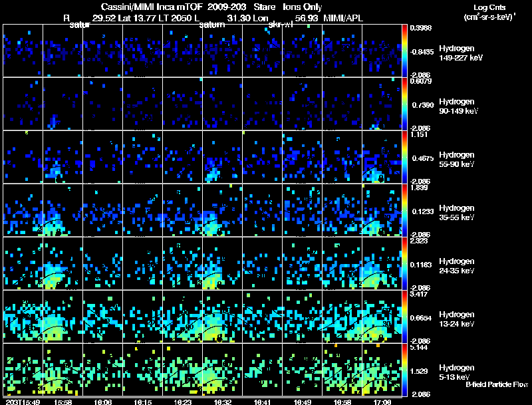Screen dimensions: 532x405
Task: Click the Hydrogen 24-35 keV label
Action: [x=457, y=266]
